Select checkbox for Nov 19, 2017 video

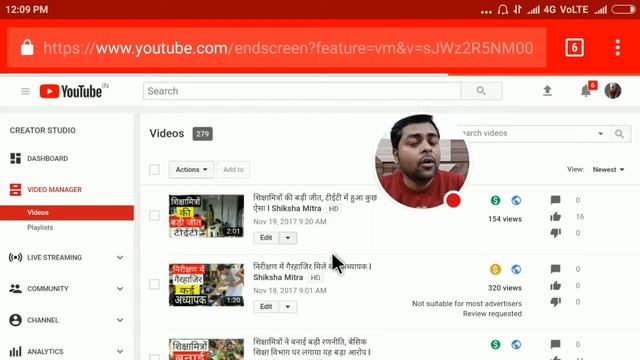[154, 215]
